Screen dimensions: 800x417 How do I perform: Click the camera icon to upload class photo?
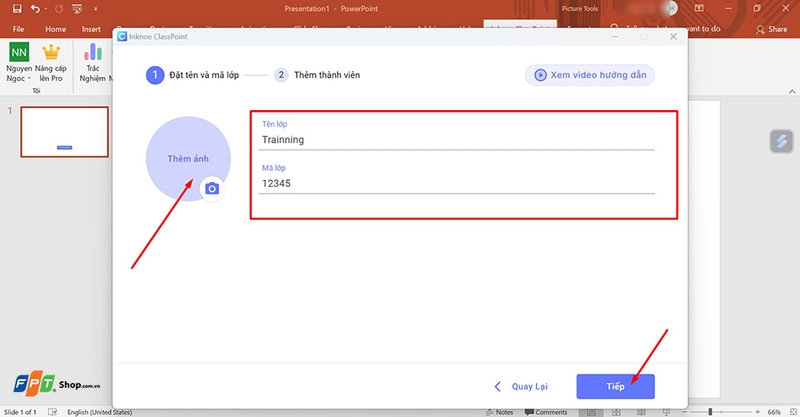tap(212, 189)
